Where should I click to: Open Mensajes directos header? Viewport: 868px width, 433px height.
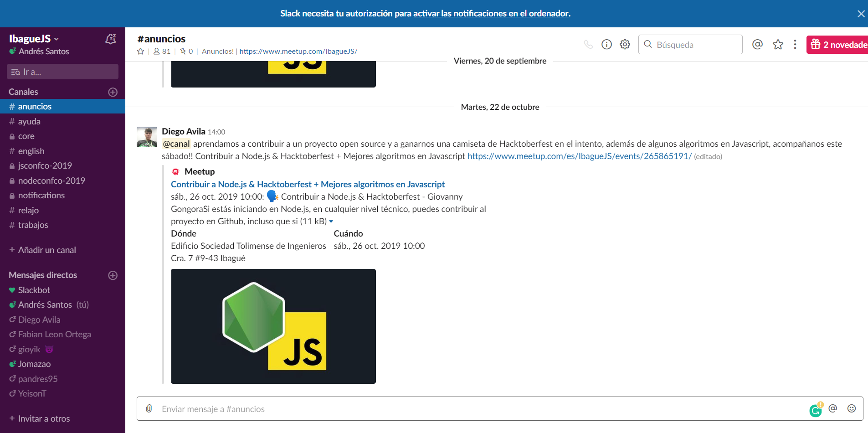[x=43, y=275]
